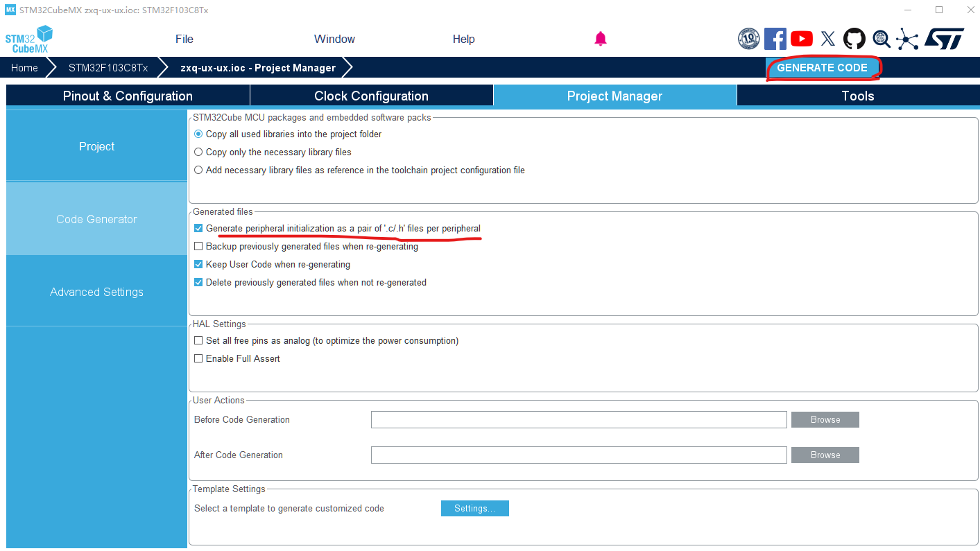Open the GitHub icon link
The image size is (980, 551).
click(854, 39)
